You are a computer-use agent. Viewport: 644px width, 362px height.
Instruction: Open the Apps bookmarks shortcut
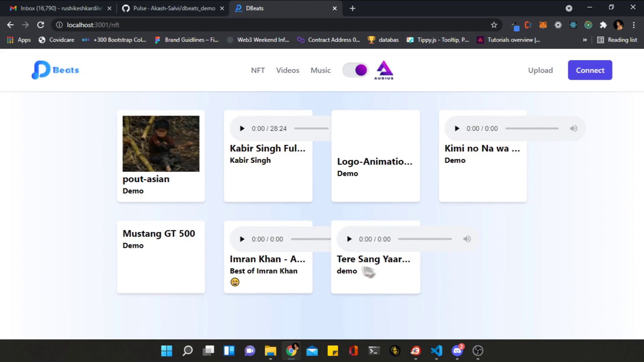click(19, 40)
